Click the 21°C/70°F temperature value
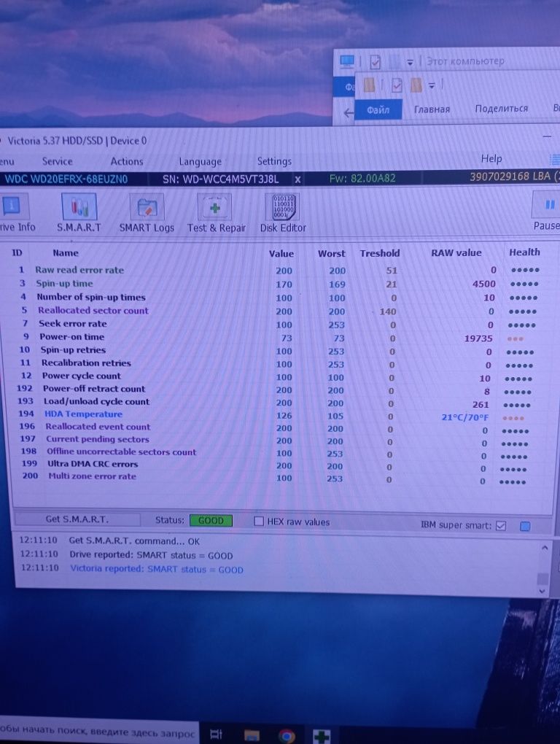Viewport: 560px width, 744px height. tap(464, 417)
